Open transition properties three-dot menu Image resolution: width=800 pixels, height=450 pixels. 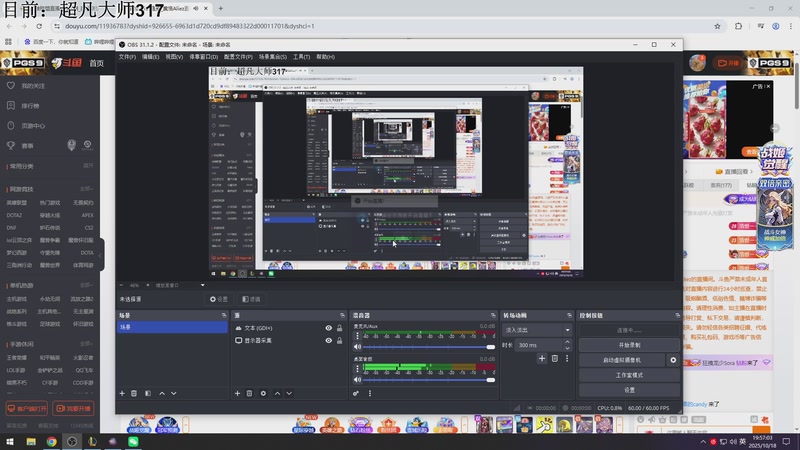pos(567,359)
